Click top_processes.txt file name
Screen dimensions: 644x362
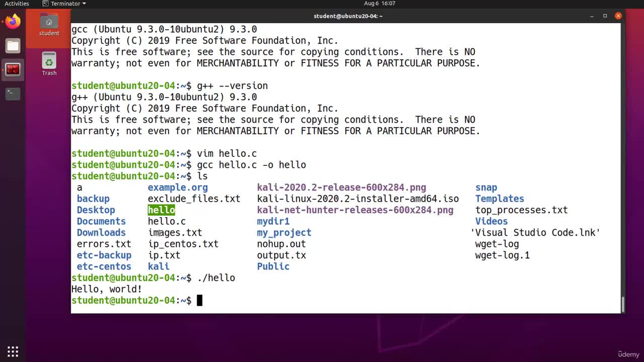[521, 210]
